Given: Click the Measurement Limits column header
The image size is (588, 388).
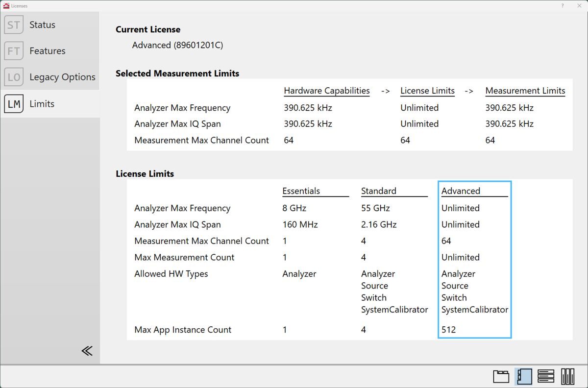Looking at the screenshot, I should coord(525,91).
